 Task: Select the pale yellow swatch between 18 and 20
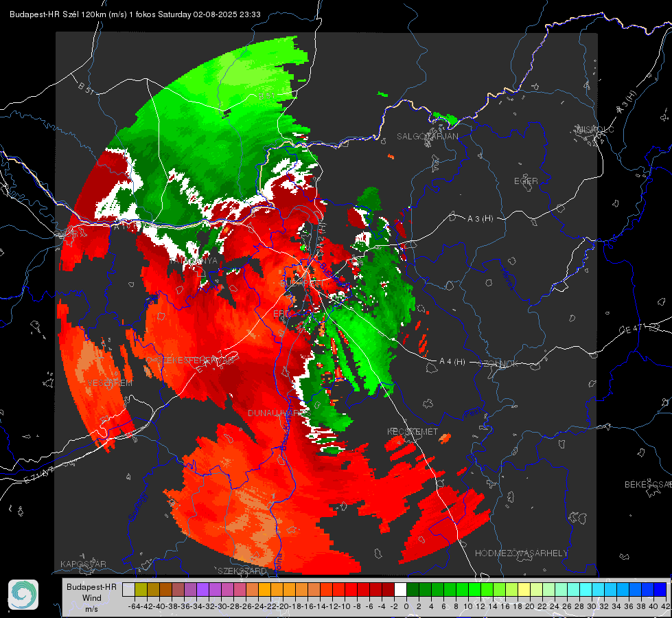pyautogui.click(x=524, y=590)
